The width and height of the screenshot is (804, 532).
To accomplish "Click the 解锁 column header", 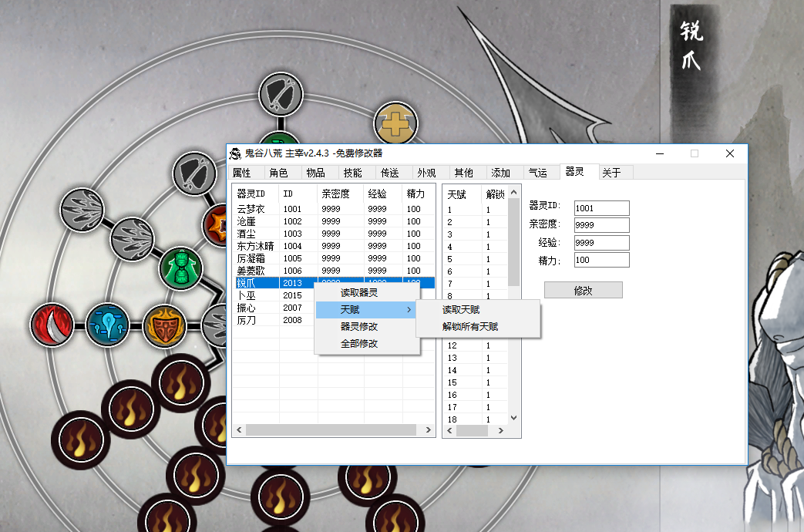I will (495, 194).
